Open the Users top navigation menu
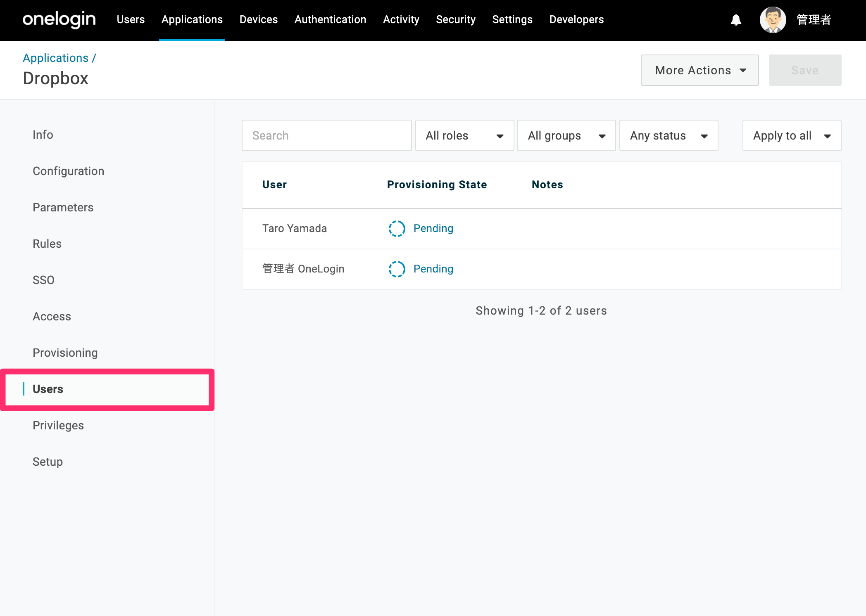The width and height of the screenshot is (866, 616). [131, 19]
